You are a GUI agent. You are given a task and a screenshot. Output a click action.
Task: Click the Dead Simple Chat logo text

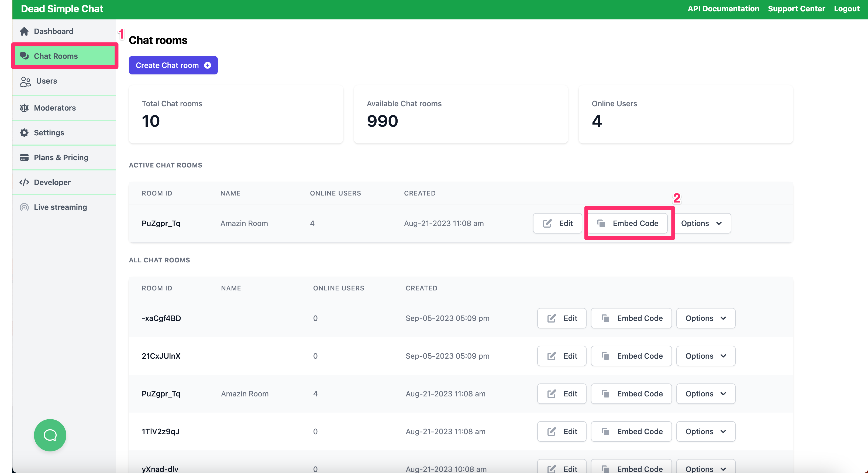(62, 9)
